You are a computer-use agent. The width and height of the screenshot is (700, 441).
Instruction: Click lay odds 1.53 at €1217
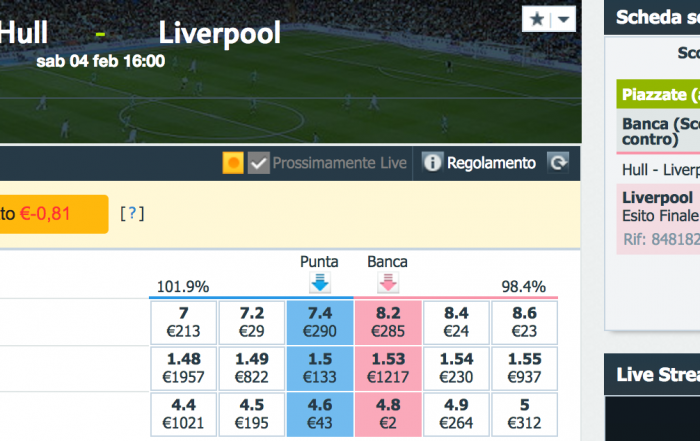click(x=388, y=368)
